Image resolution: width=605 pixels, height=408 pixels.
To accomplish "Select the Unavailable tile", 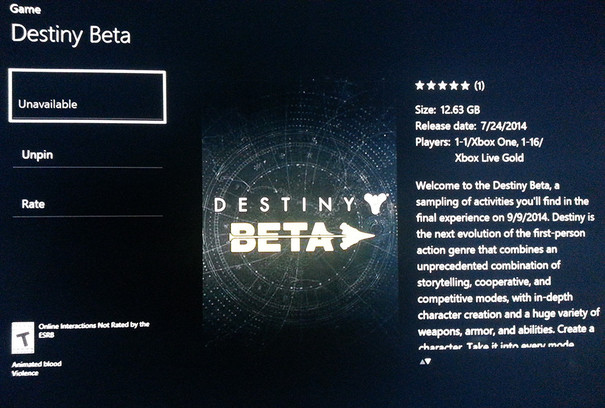I will click(x=88, y=96).
